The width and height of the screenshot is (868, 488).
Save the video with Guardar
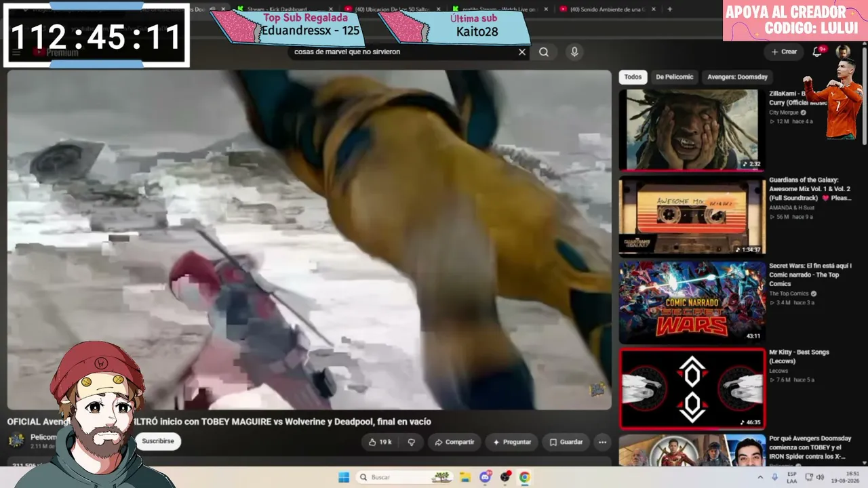click(566, 442)
